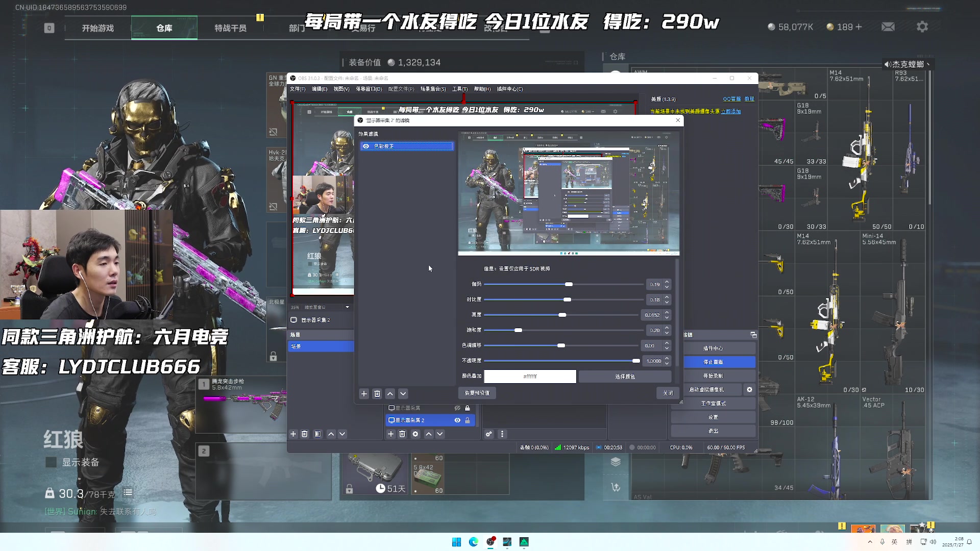980x551 pixels.
Task: Open the audio mixer three-dot menu
Action: click(502, 434)
